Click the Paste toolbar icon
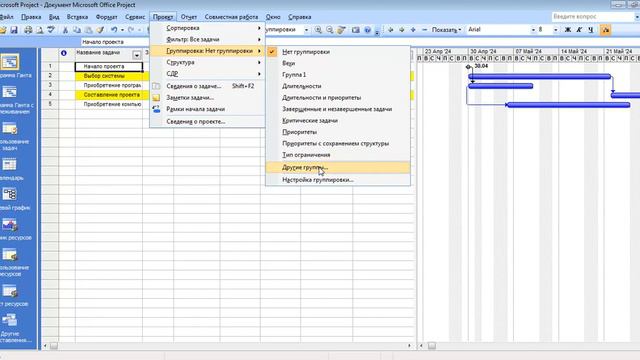Viewport: 640px width, 360px height. (88, 30)
